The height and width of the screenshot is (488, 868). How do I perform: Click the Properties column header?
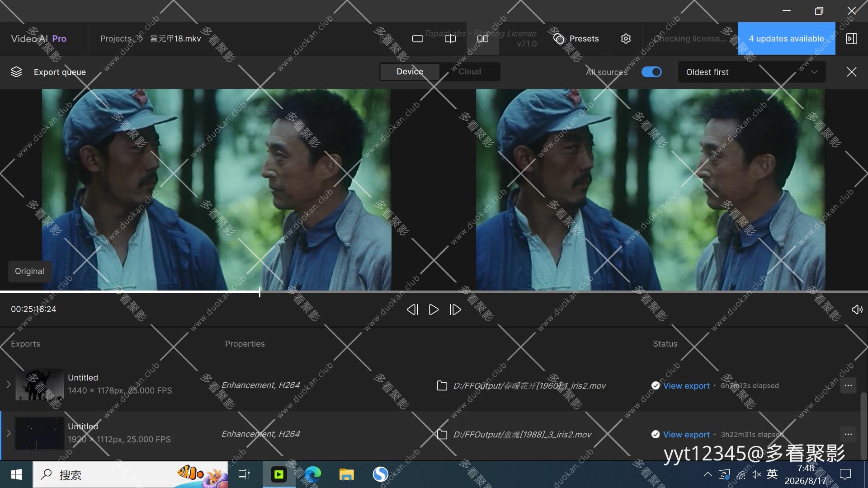[245, 344]
